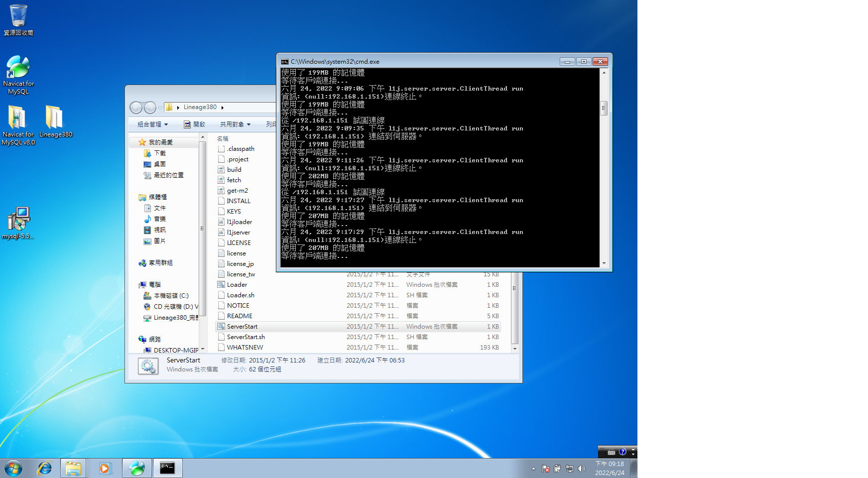The height and width of the screenshot is (478, 868).
Task: Click the 名稱 column header
Action: [x=223, y=139]
